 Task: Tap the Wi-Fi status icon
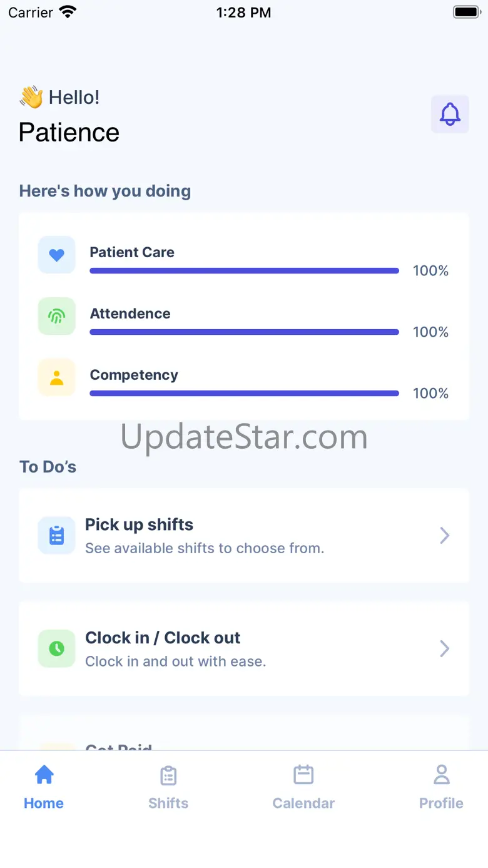tap(66, 12)
